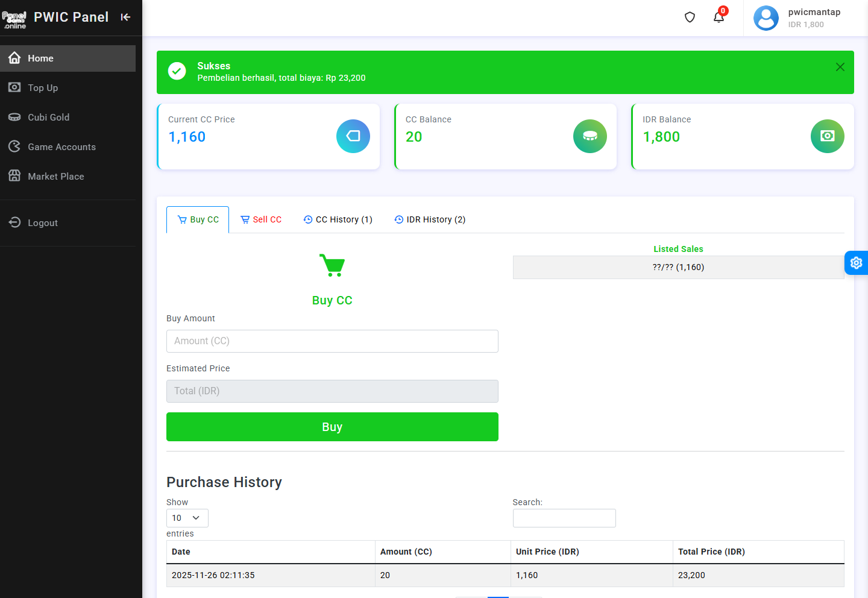This screenshot has height=598, width=868.
Task: Click the pwicmantap user avatar
Action: point(766,18)
